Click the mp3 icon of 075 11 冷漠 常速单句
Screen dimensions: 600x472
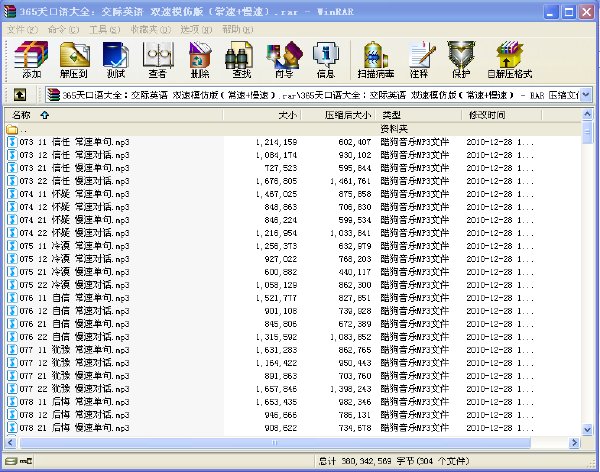(x=12, y=246)
